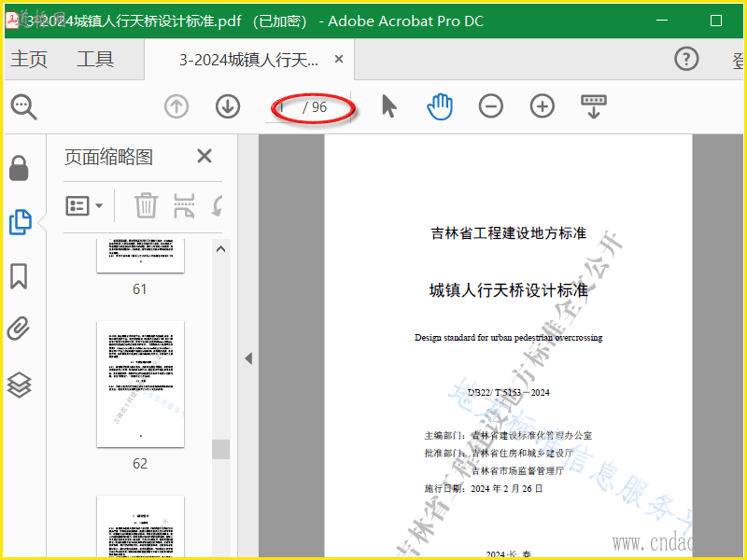Click the line 施行日期: 2024年2月26日
This screenshot has width=747, height=560.
483,488
